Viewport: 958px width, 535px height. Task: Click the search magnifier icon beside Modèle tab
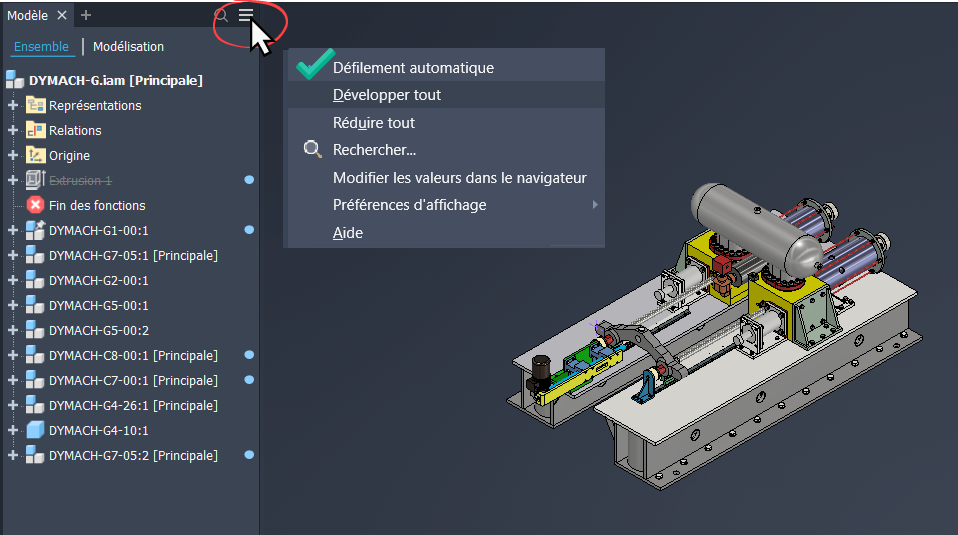coord(222,15)
